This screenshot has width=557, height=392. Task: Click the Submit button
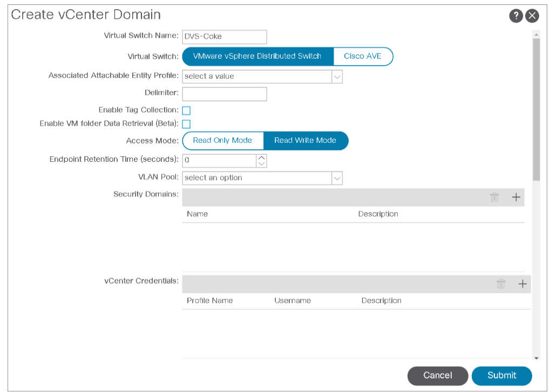pyautogui.click(x=501, y=375)
